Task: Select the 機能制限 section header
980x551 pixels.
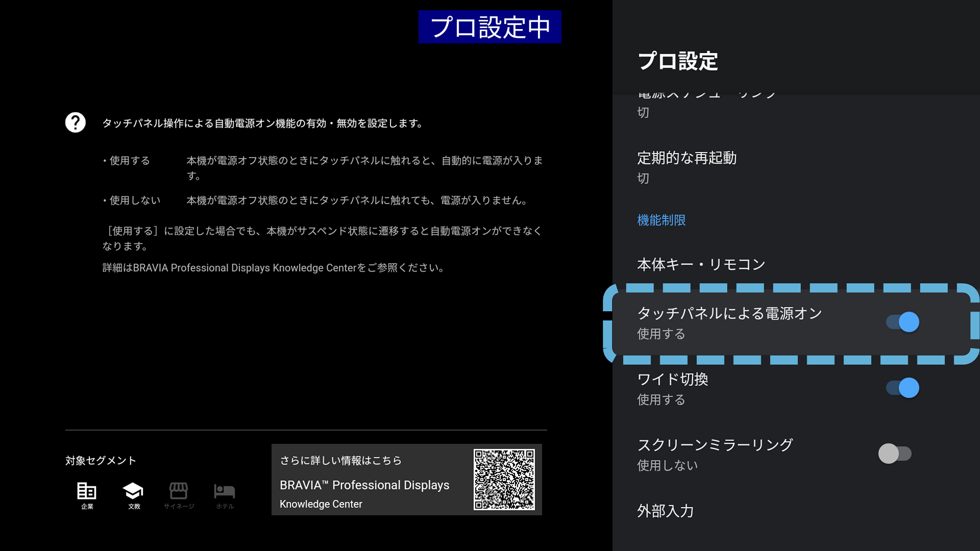Action: pos(661,220)
